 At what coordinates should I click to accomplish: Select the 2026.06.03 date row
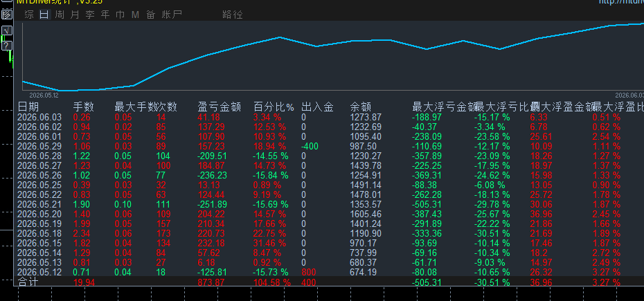click(x=39, y=117)
